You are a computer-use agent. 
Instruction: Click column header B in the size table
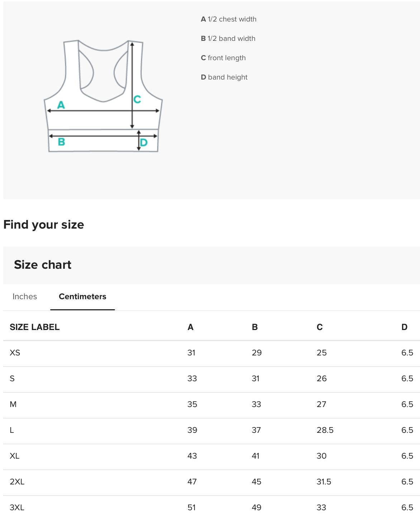(x=255, y=327)
